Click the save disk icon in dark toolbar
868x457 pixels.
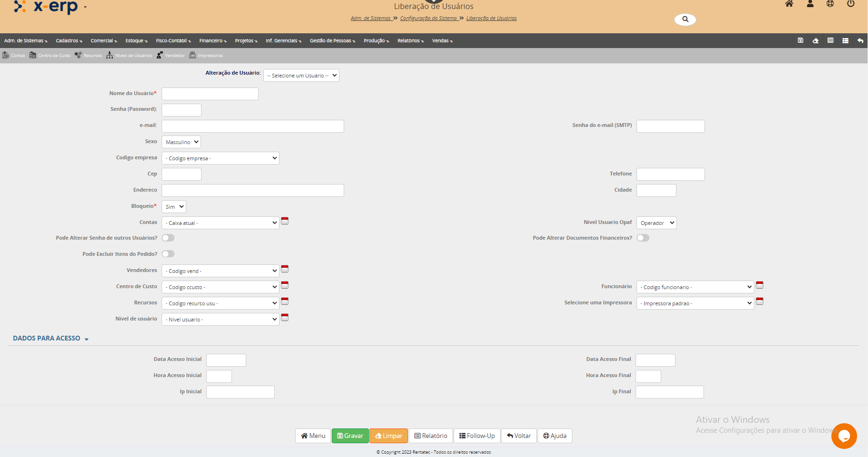pyautogui.click(x=800, y=40)
